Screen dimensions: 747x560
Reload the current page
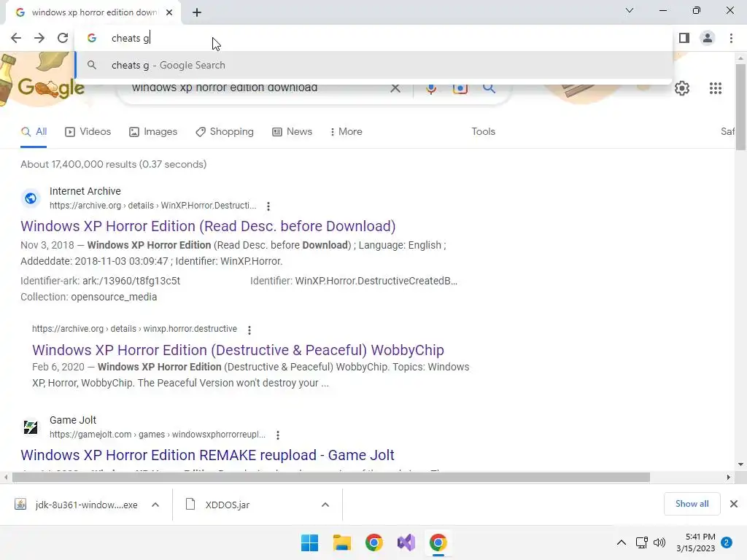63,38
